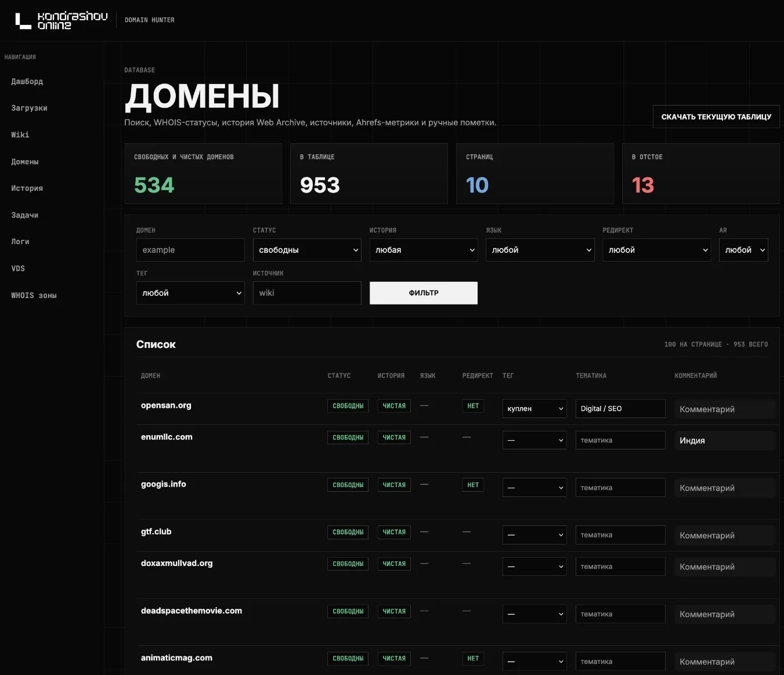784x675 pixels.
Task: Click the НЕТ redirect badge for opensan.org
Action: point(473,406)
